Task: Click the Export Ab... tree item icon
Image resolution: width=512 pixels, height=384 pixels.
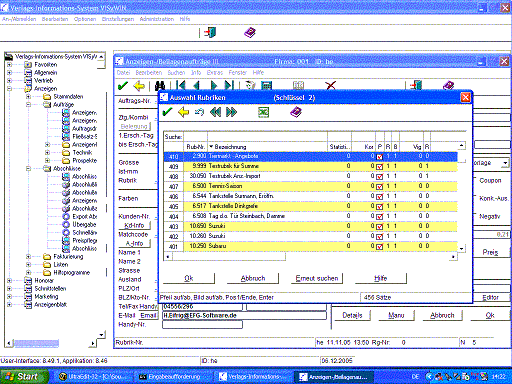Action: click(x=66, y=216)
